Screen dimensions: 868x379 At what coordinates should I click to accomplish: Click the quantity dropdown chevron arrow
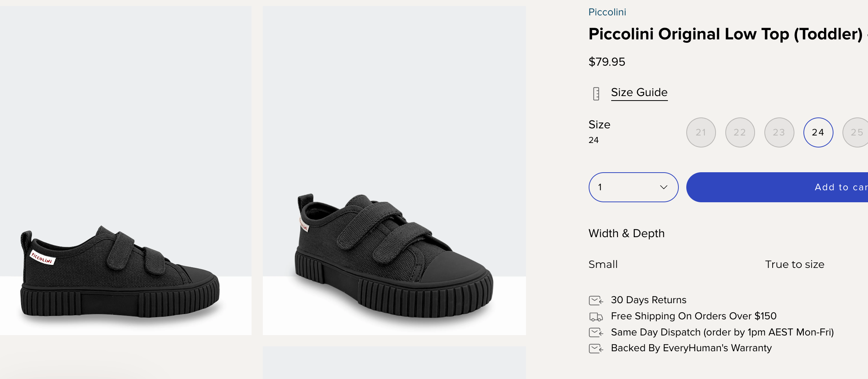click(x=663, y=187)
